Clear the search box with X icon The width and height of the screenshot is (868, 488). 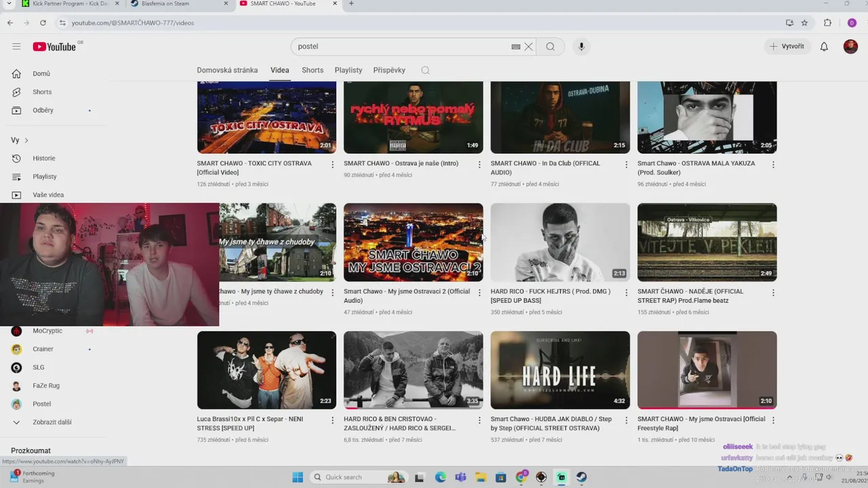coord(528,47)
